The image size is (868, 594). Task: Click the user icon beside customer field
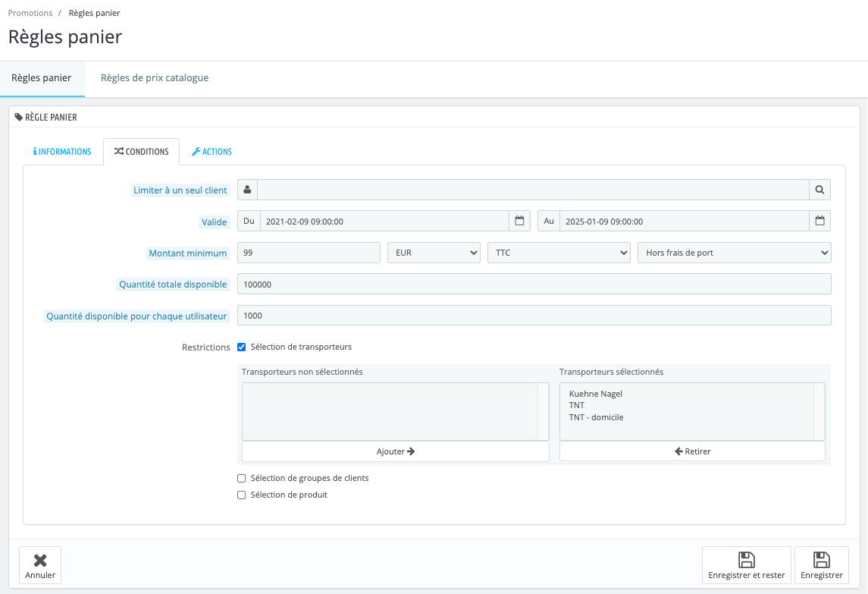point(247,190)
